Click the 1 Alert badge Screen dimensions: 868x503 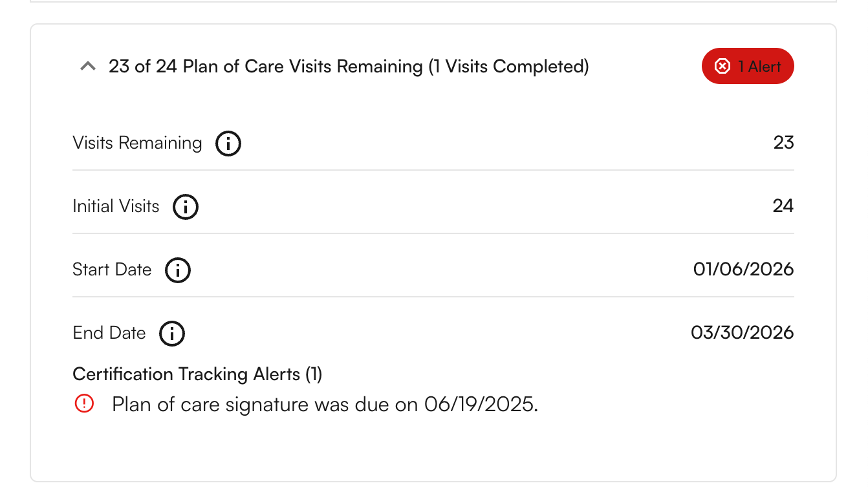coord(748,66)
